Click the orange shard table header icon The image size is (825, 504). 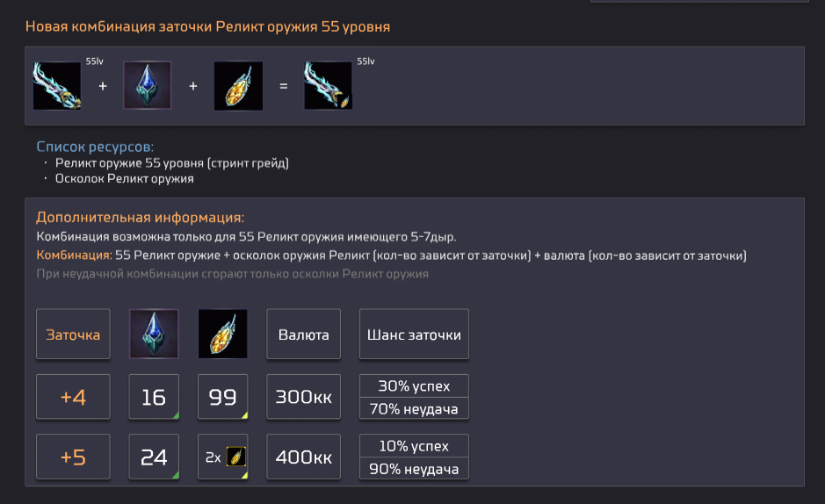pyautogui.click(x=222, y=334)
